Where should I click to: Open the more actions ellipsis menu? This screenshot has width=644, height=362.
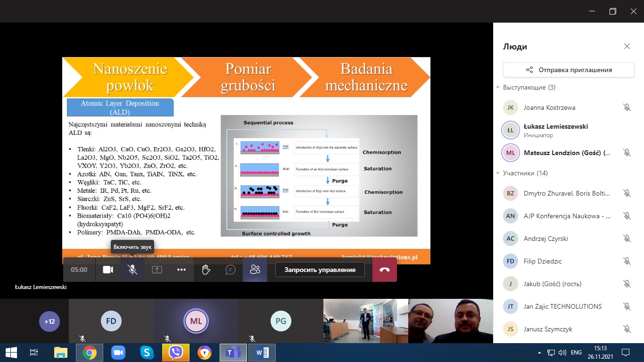click(182, 270)
